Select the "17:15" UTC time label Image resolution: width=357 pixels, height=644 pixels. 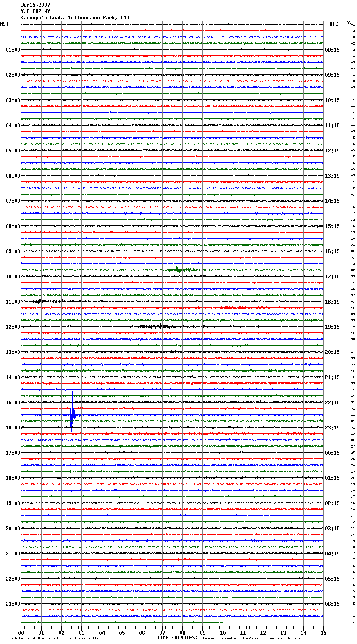(332, 277)
